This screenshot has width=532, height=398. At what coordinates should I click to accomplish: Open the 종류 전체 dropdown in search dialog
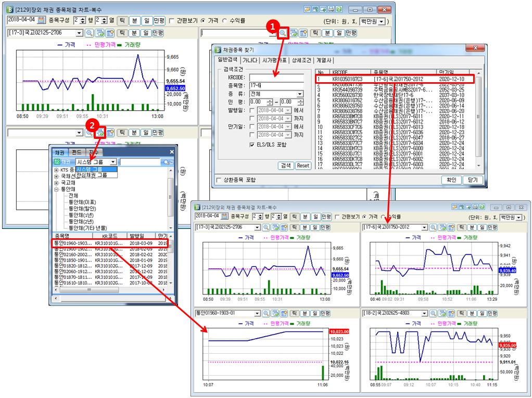300,94
